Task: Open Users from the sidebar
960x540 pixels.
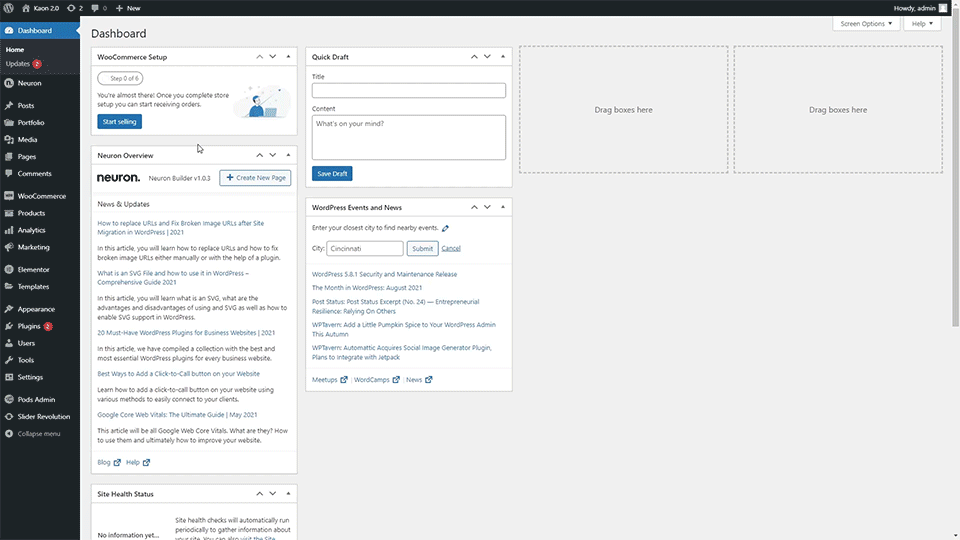Action: [x=40, y=343]
